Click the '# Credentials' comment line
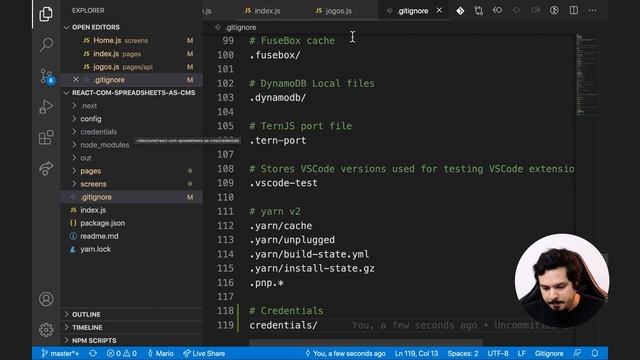 (x=286, y=311)
